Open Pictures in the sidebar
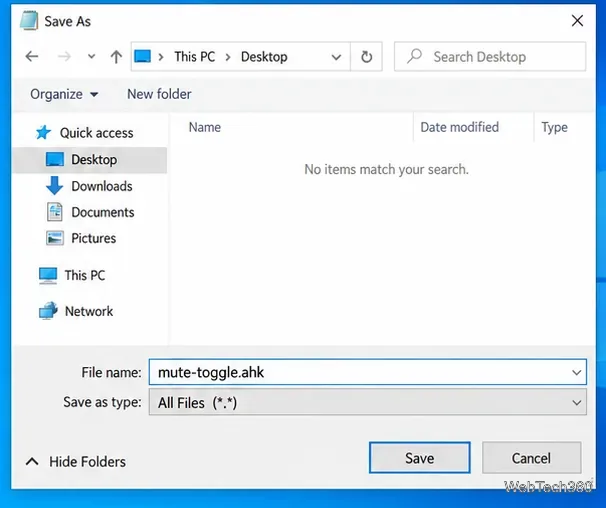 (94, 238)
